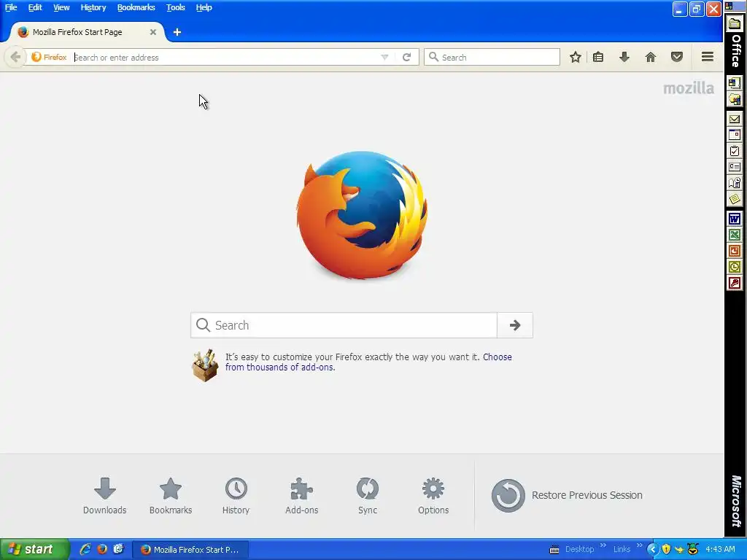Open the History menu
747x560 pixels.
tap(93, 7)
